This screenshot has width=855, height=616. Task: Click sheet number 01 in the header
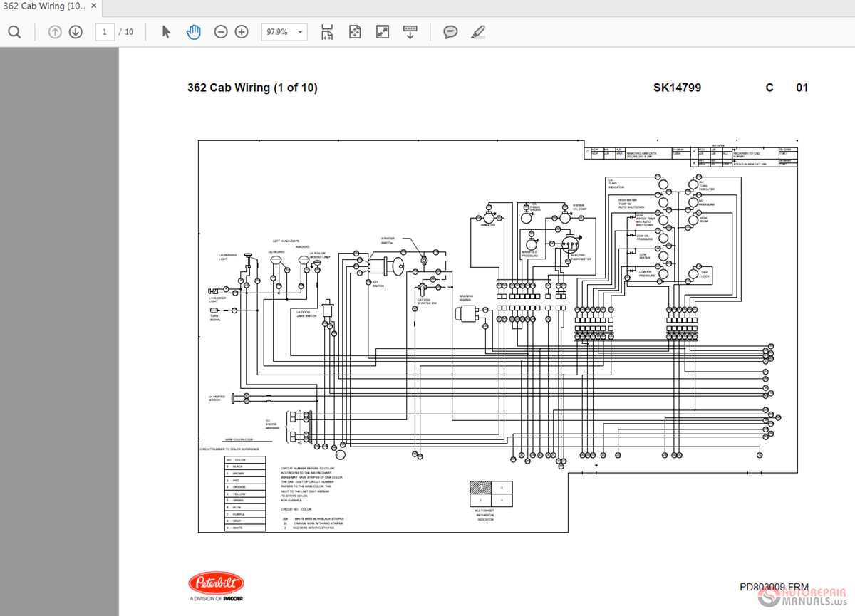[x=802, y=88]
